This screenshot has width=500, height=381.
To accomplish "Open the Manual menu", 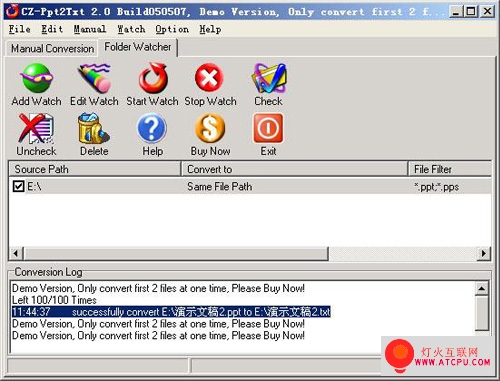I will pyautogui.click(x=90, y=29).
